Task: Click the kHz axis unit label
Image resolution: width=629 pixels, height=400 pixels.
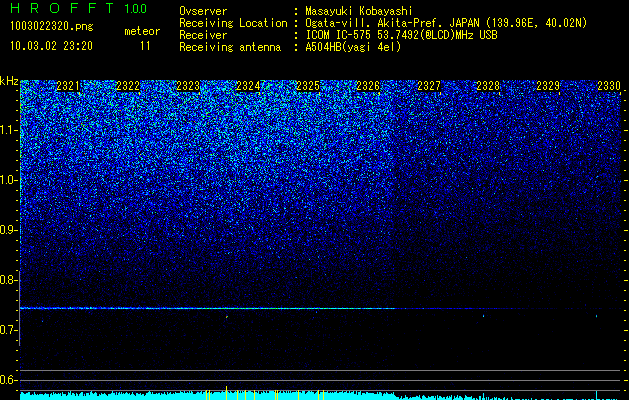Action: (9, 81)
